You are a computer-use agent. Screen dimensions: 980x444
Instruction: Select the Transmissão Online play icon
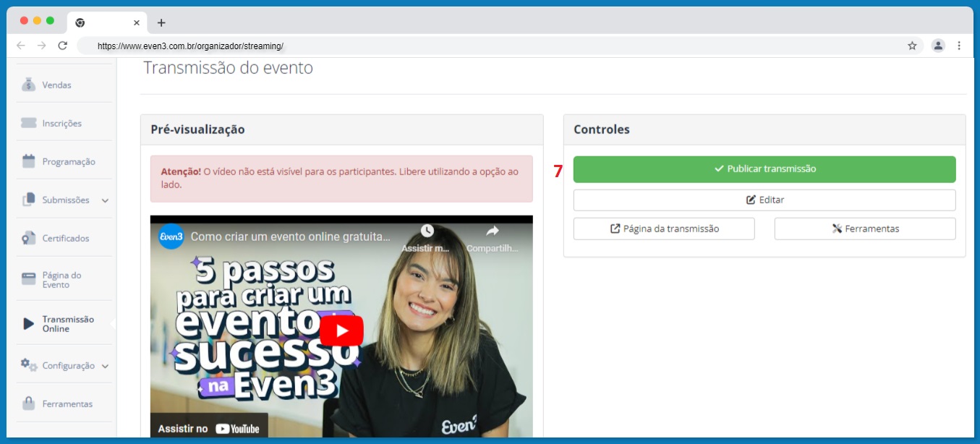[x=29, y=324]
